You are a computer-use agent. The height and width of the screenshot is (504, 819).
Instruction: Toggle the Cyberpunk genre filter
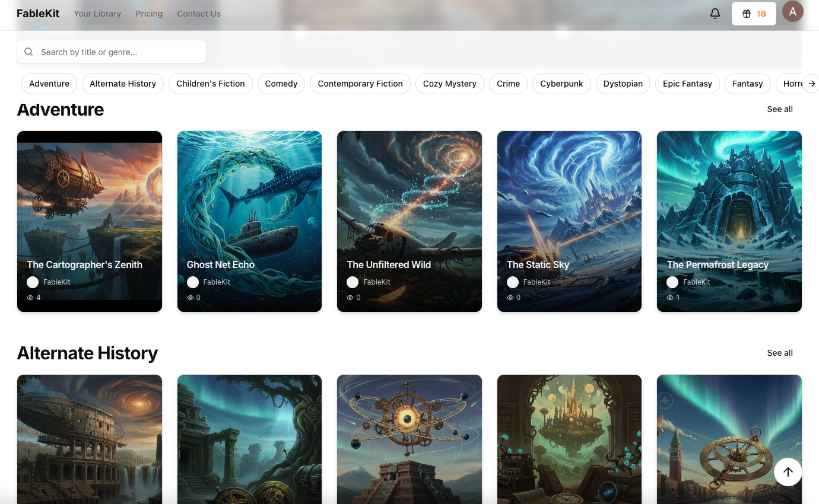561,84
